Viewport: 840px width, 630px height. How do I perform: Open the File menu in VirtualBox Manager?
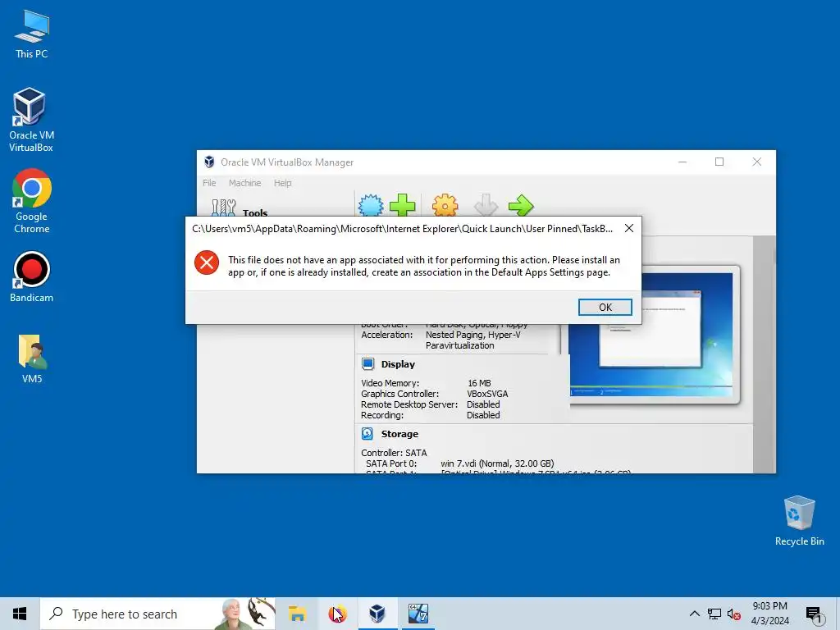point(209,183)
